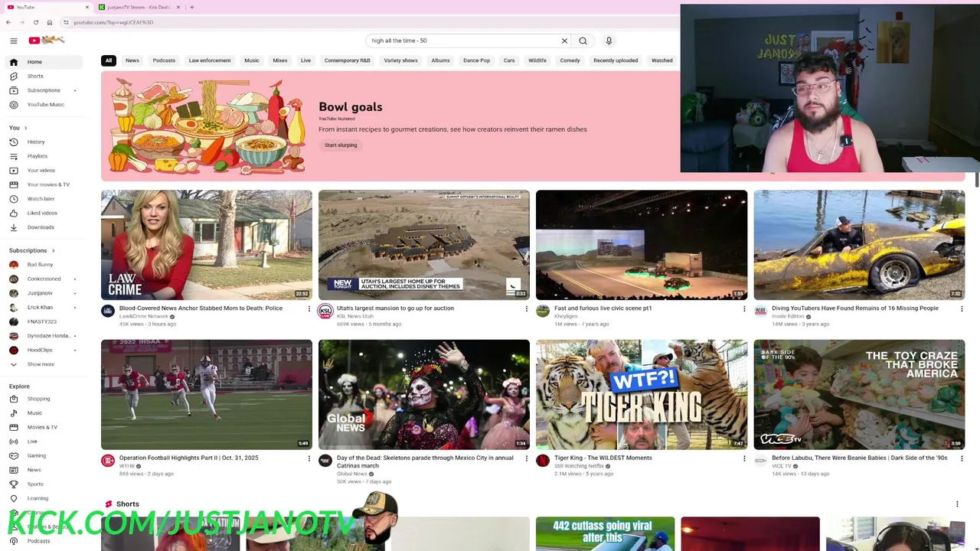Open more options for Tiger King video
The image size is (980, 551).
[x=743, y=458]
